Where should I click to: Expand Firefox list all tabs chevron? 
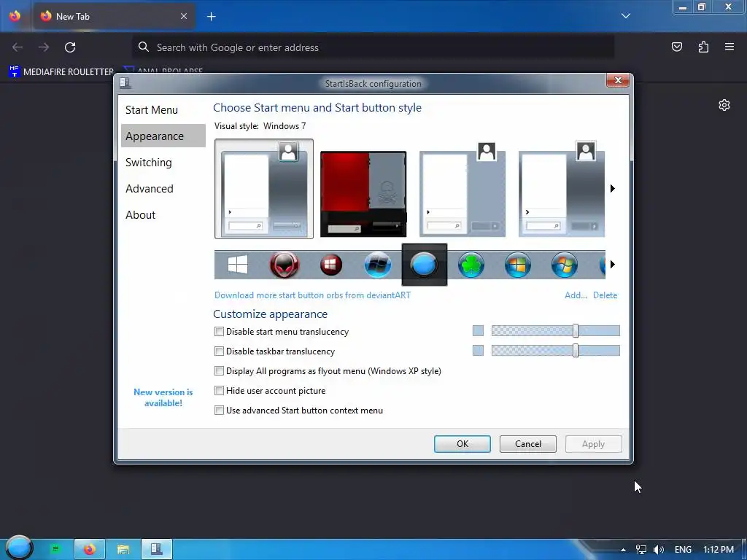[x=626, y=16]
